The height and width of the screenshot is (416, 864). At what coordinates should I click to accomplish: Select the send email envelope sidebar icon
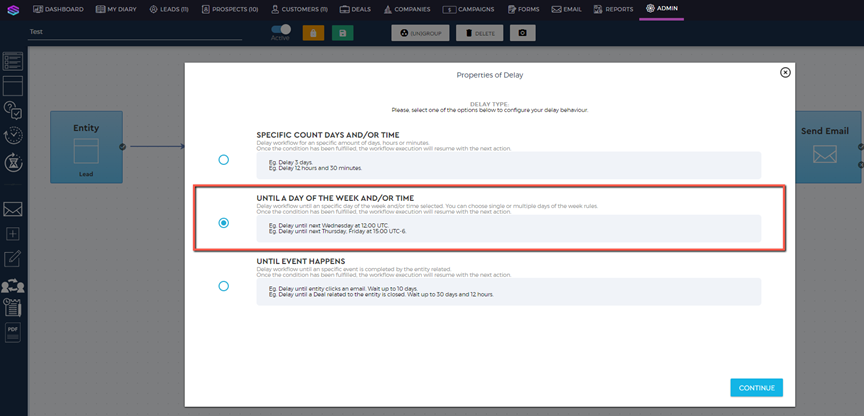tap(13, 209)
